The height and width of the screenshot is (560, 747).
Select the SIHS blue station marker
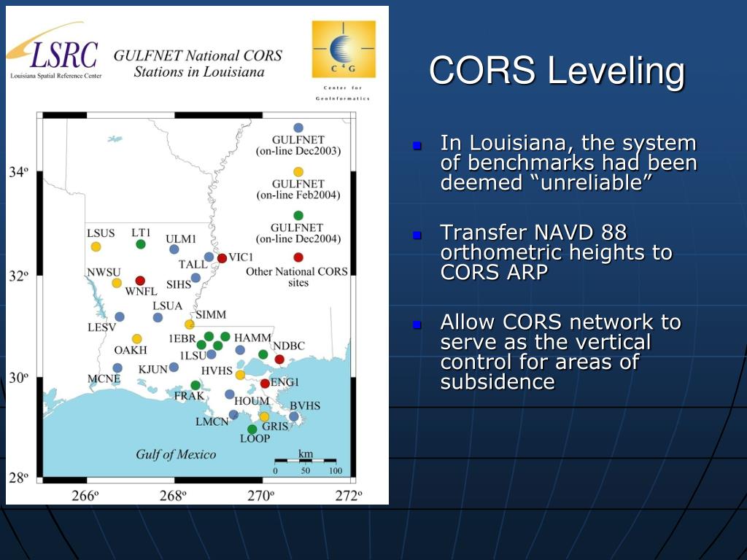coord(196,278)
